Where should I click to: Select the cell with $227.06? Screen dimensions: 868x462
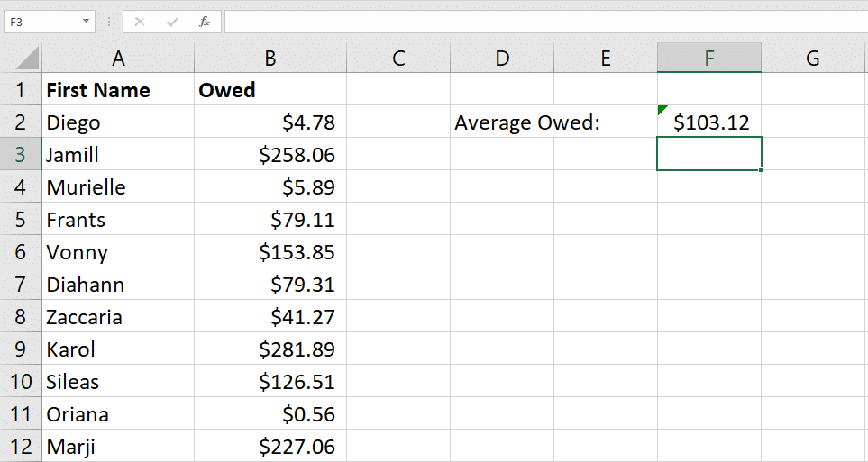pos(270,446)
